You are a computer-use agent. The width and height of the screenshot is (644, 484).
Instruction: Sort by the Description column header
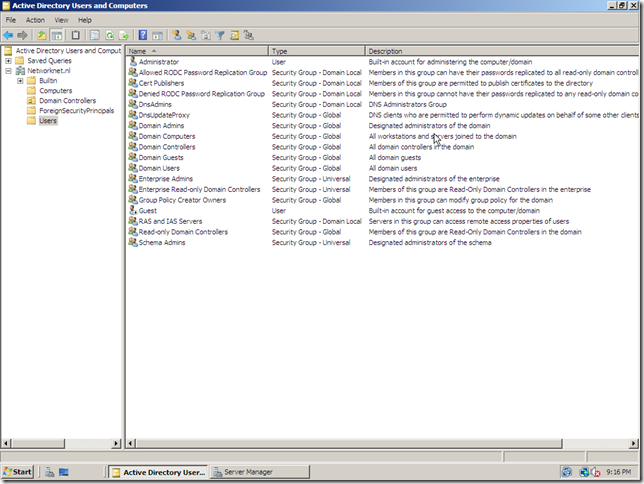click(502, 51)
